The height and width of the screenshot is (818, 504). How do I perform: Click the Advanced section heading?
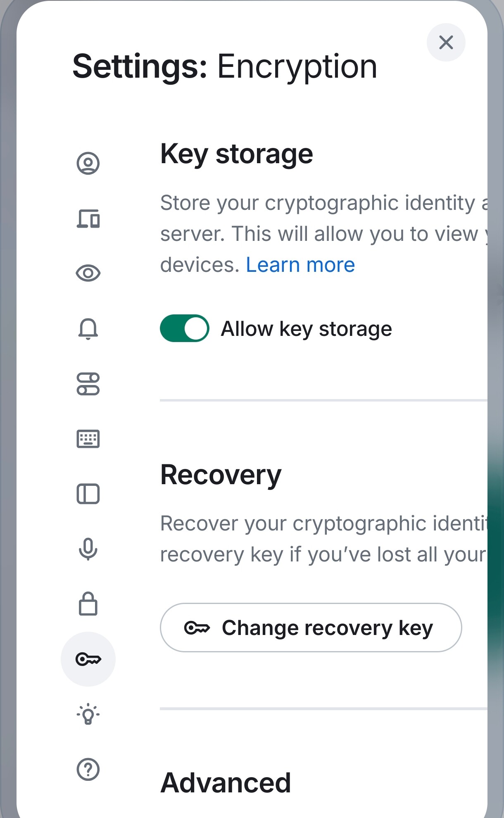tap(226, 782)
